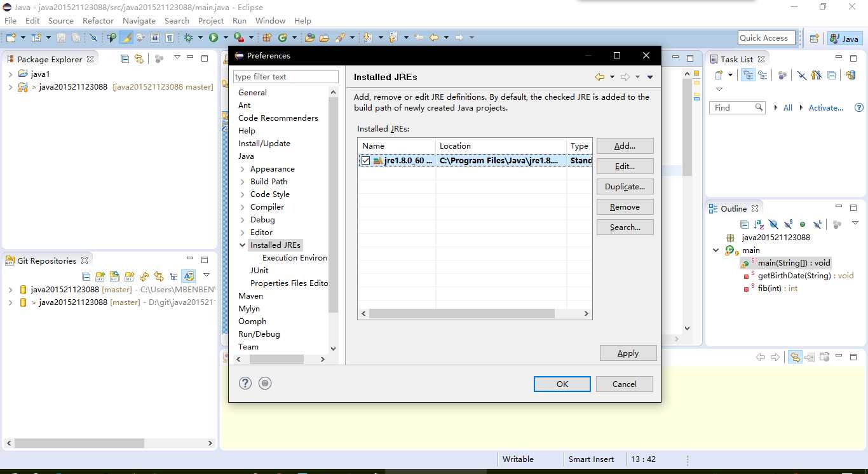Switch to Git Repositories tab
868x474 pixels.
47,261
